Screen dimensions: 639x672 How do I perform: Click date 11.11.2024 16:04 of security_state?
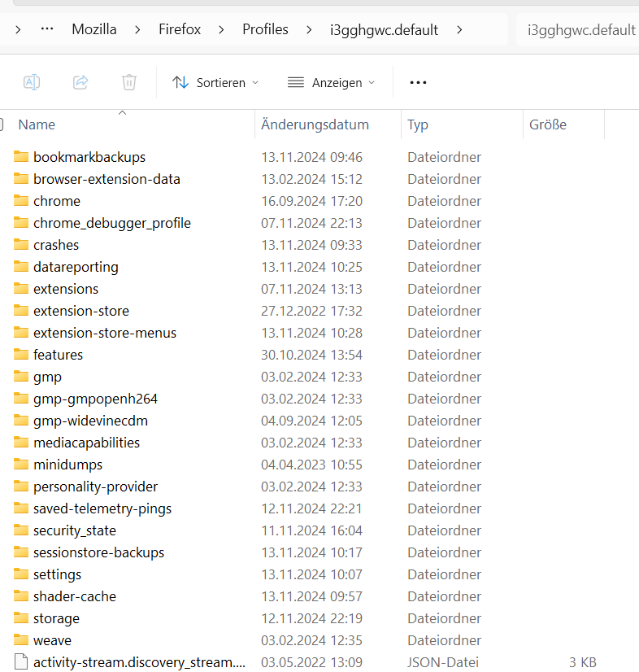(x=312, y=530)
